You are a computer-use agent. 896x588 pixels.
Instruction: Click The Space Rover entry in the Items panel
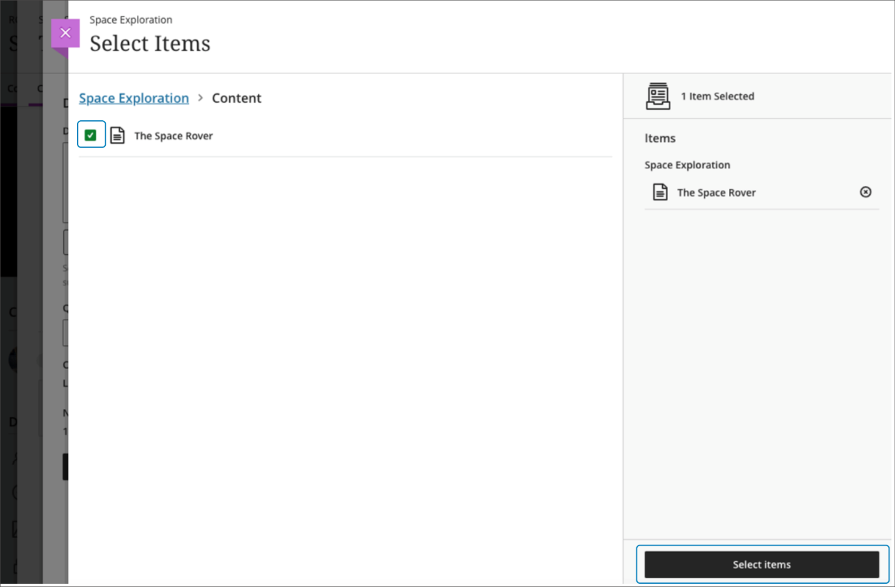tap(716, 192)
